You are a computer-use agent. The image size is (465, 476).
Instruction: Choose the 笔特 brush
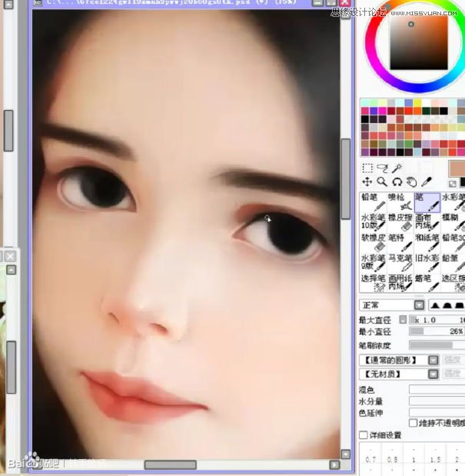click(400, 242)
